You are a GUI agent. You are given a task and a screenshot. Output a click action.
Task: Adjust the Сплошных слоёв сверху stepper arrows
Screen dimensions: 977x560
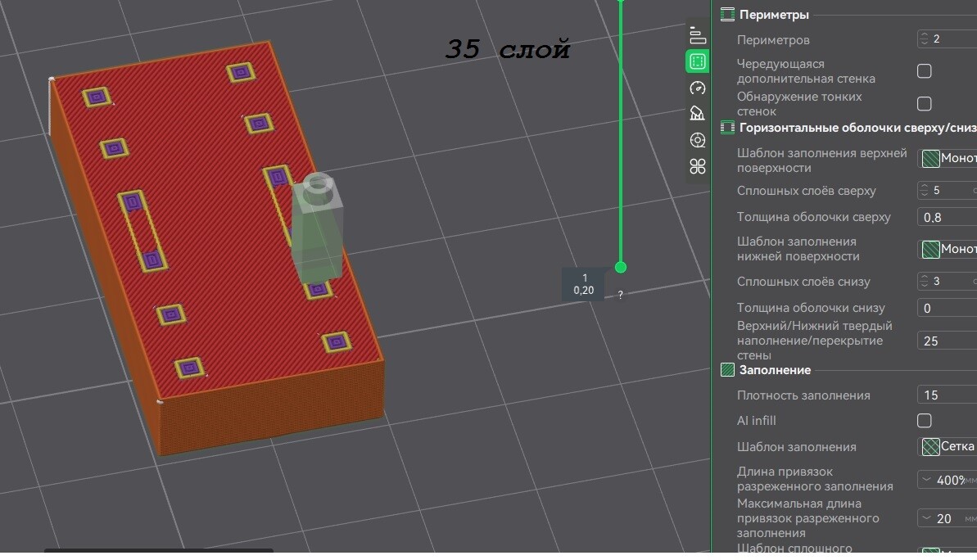[924, 190]
